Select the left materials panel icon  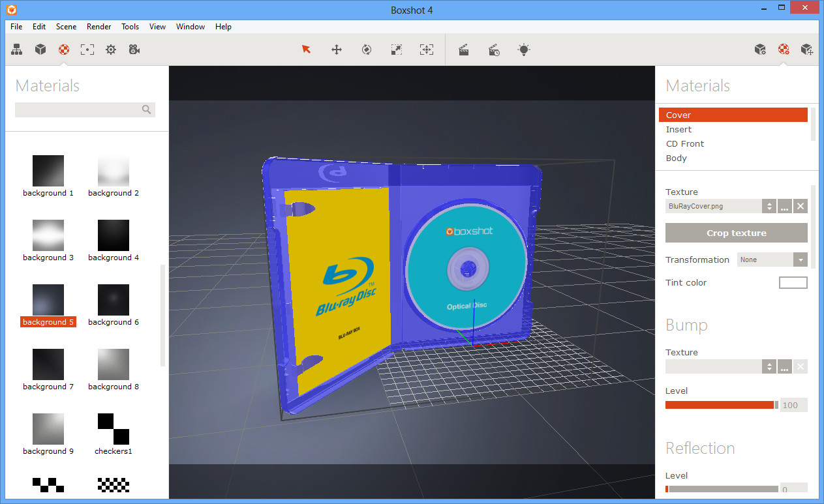click(x=64, y=50)
